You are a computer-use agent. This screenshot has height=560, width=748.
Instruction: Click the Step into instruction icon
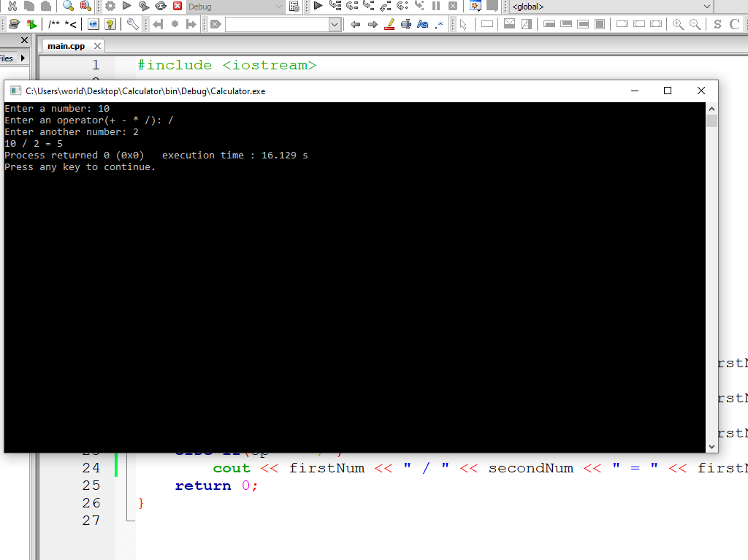point(419,6)
